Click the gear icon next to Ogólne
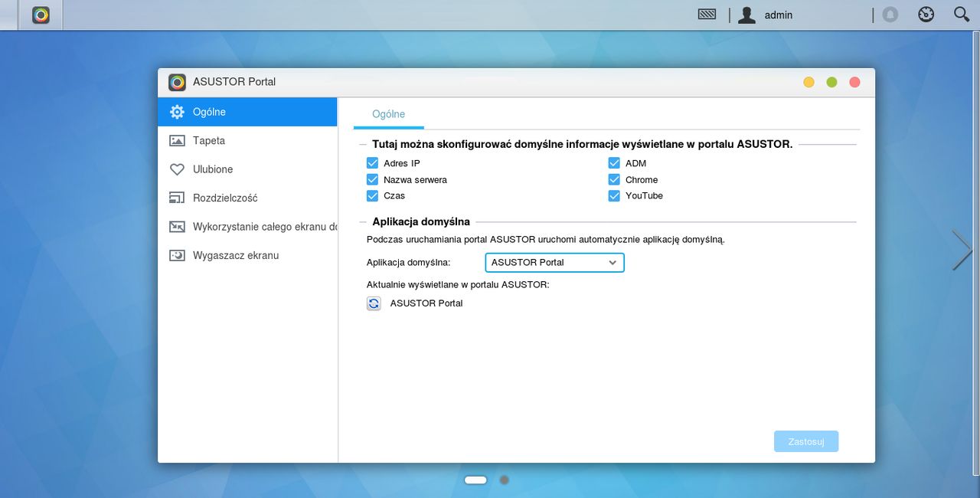980x498 pixels. [x=177, y=112]
